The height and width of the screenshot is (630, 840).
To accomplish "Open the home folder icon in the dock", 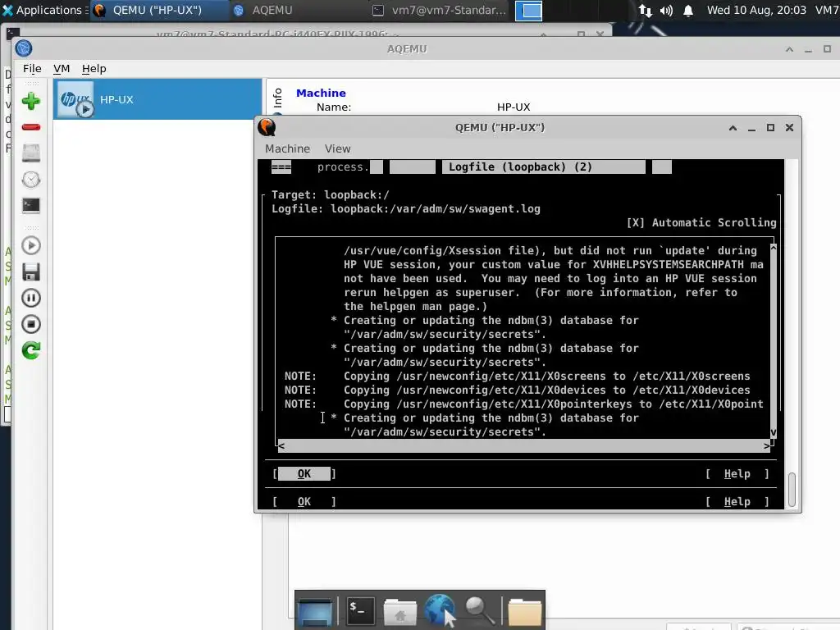I will tap(399, 612).
